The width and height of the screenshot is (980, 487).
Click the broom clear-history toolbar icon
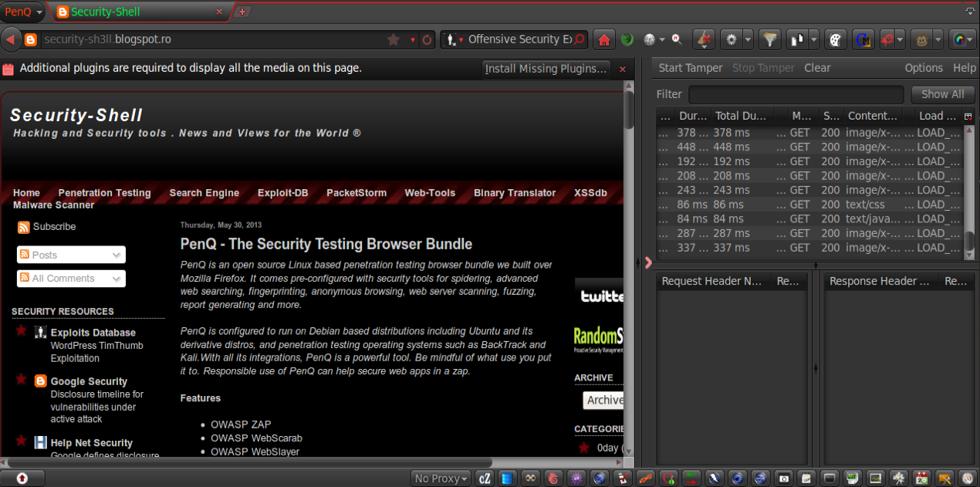(703, 39)
